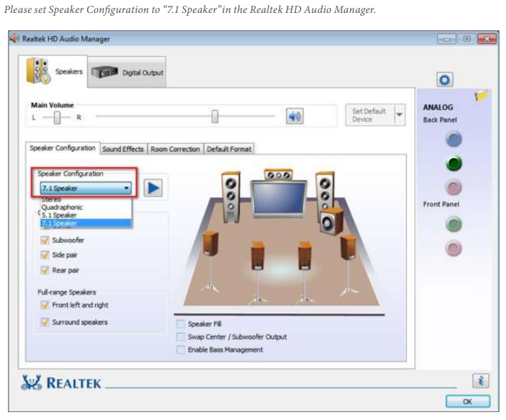Click the bright green back panel jack
506x420 pixels.
[454, 163]
